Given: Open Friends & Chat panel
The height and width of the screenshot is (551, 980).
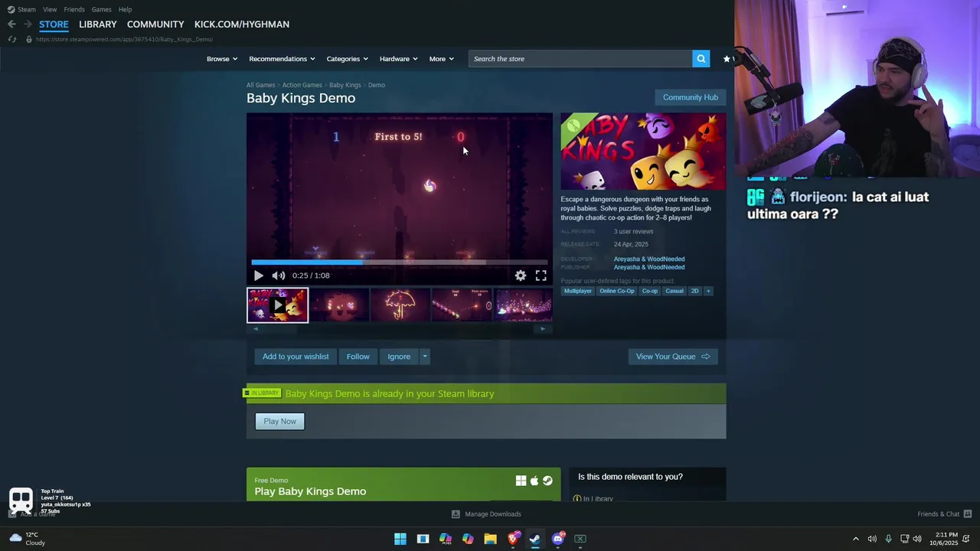Looking at the screenshot, I should click(944, 514).
